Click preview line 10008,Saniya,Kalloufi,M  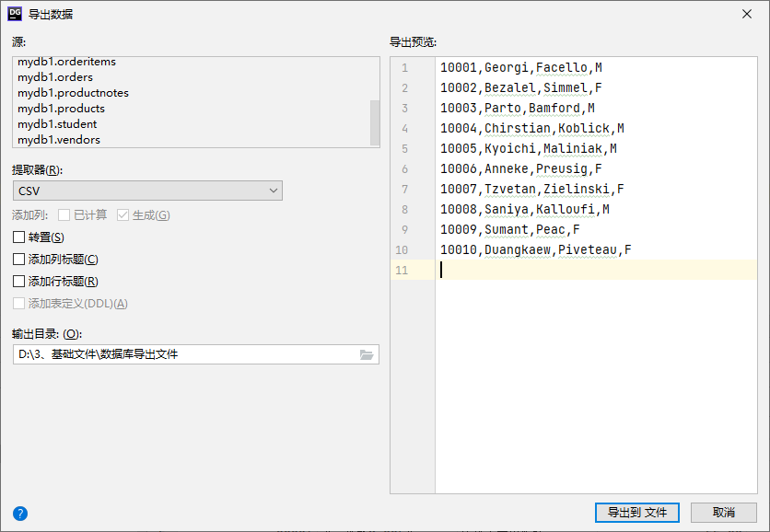click(524, 209)
